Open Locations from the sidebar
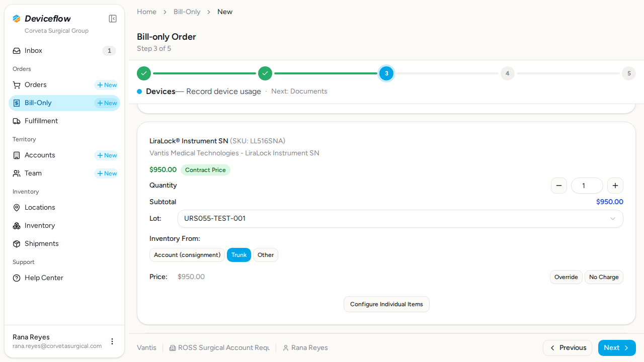 click(x=64, y=208)
